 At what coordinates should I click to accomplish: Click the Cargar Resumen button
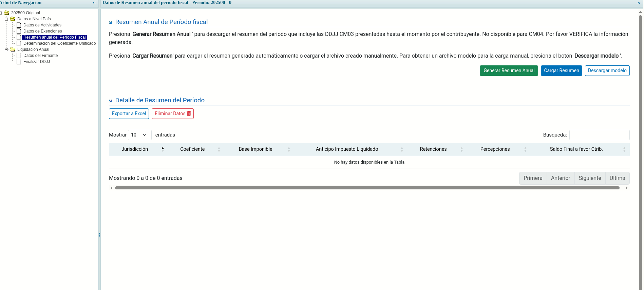[x=561, y=70]
